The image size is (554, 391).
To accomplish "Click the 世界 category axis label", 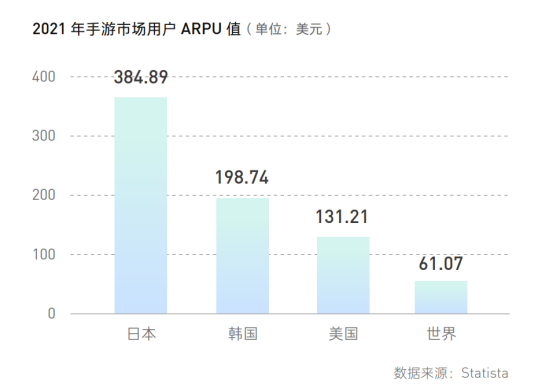I will 441,334.
